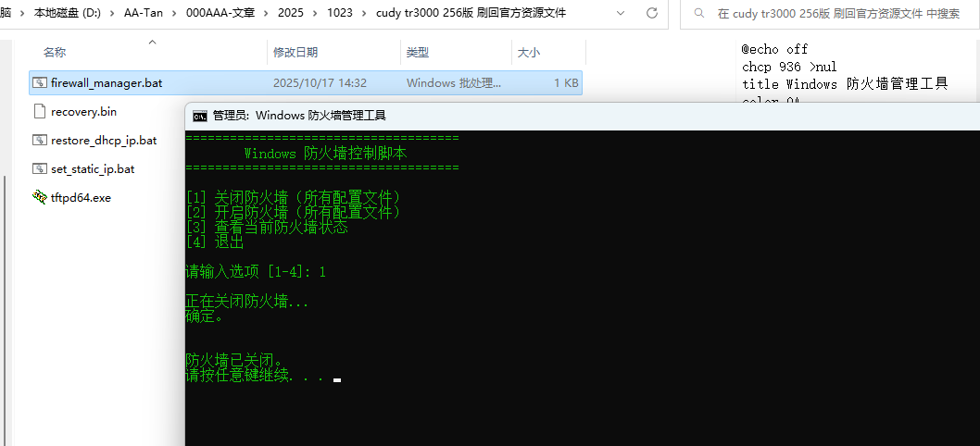Click the tftpd64.exe application icon
Image resolution: width=980 pixels, height=446 pixels.
tap(40, 198)
